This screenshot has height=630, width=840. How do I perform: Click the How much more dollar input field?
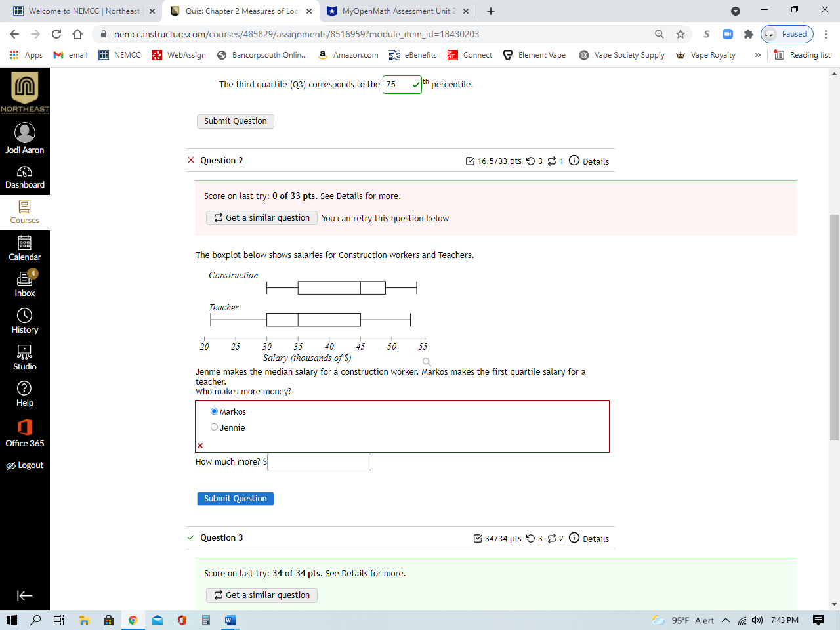click(x=319, y=462)
